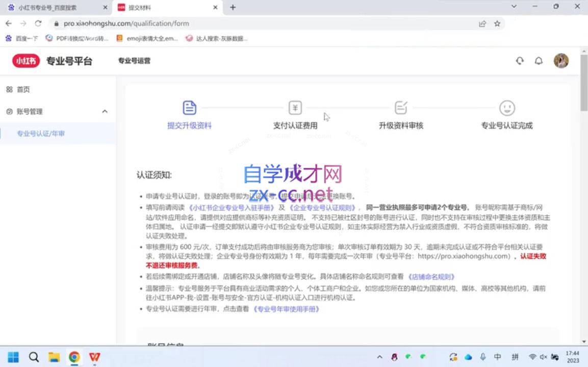Open the emoji表情大全 bookmark
Viewport: 588px width, 367px height.
148,38
